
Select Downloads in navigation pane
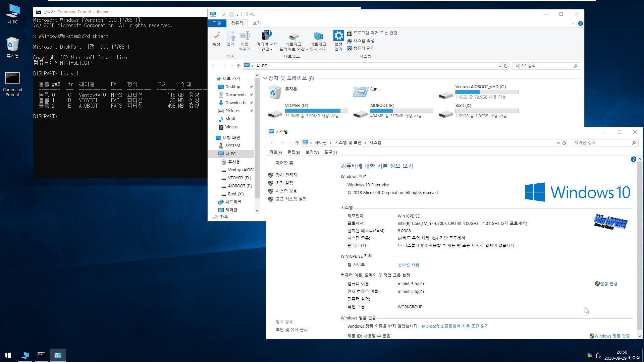[x=235, y=103]
